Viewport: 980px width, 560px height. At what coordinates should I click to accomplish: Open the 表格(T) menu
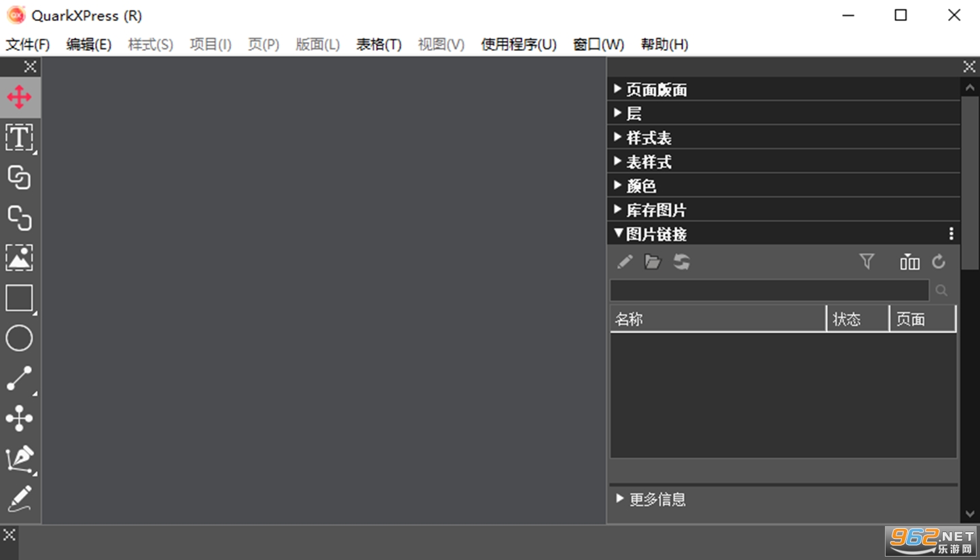[x=379, y=45]
